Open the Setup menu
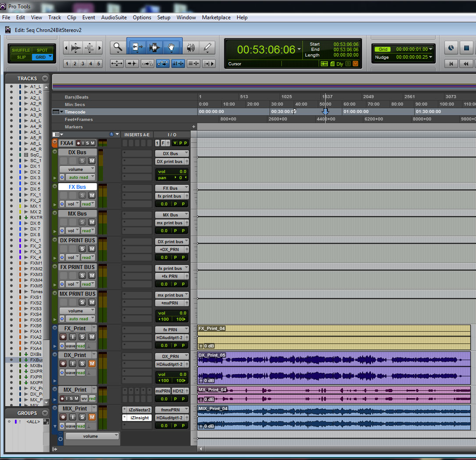This screenshot has width=476, height=460. coord(163,17)
